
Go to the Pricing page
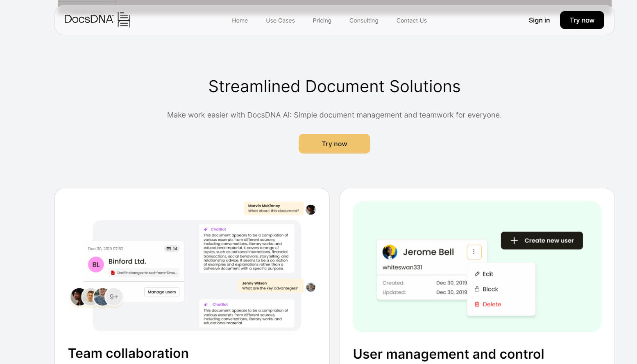322,20
